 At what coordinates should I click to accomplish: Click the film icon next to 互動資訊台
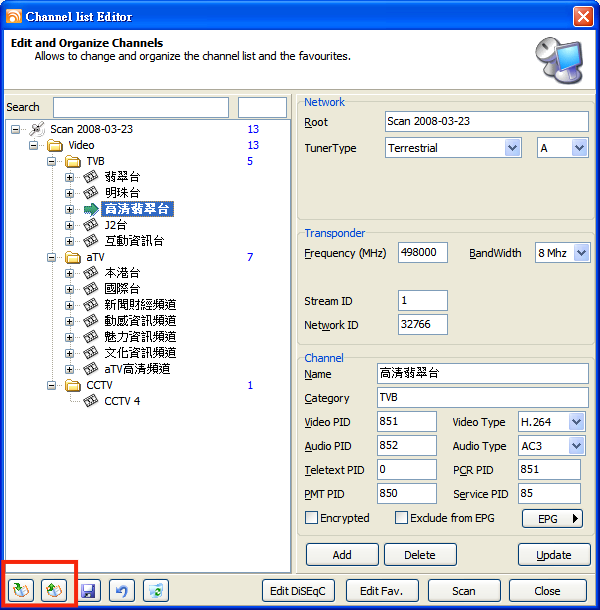[x=91, y=241]
